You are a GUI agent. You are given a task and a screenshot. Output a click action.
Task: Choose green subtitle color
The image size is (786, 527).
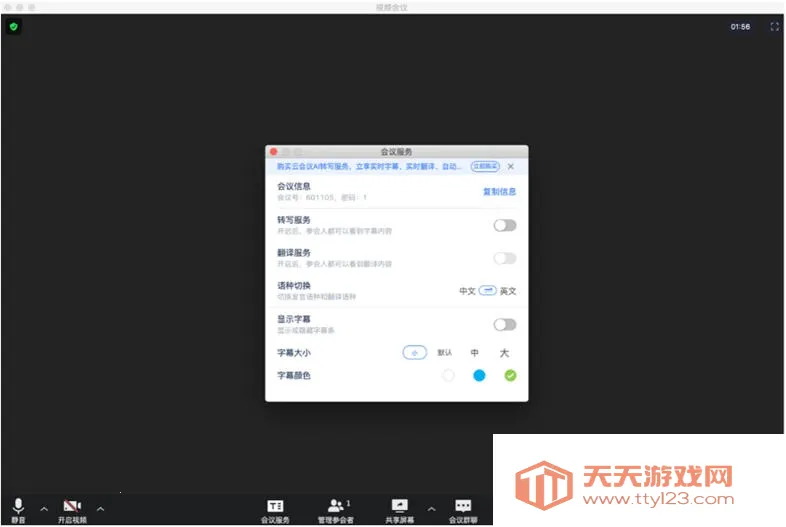(510, 376)
